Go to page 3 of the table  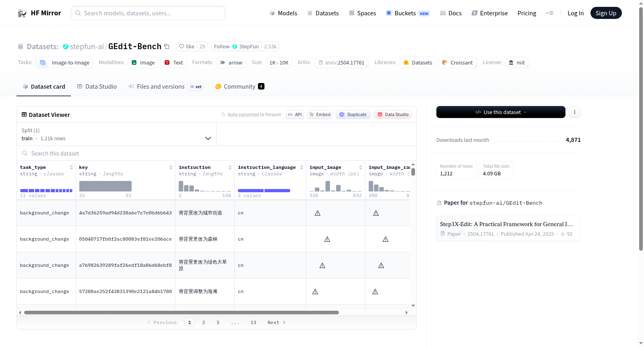coord(218,322)
